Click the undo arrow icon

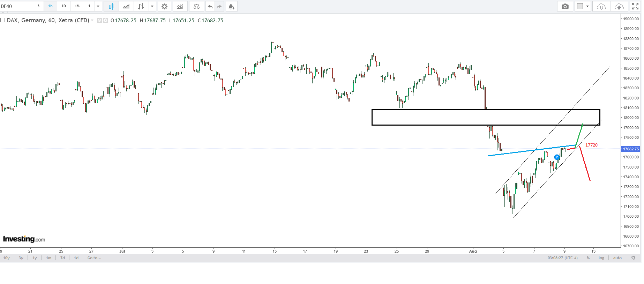[x=210, y=6]
